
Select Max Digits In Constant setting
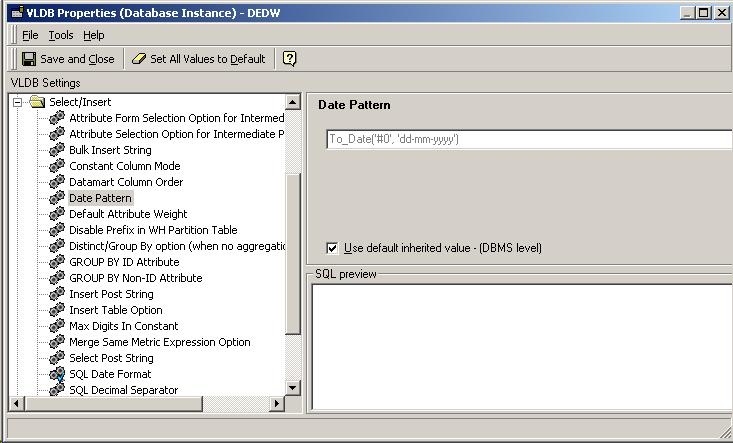tap(123, 326)
